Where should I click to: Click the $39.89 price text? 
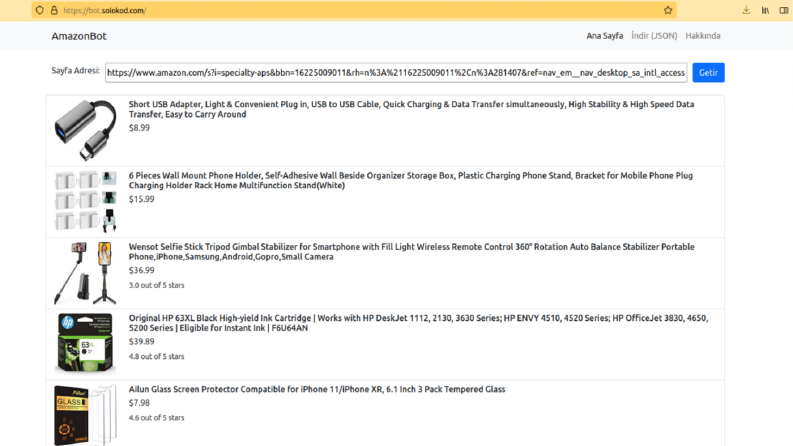pyautogui.click(x=141, y=342)
